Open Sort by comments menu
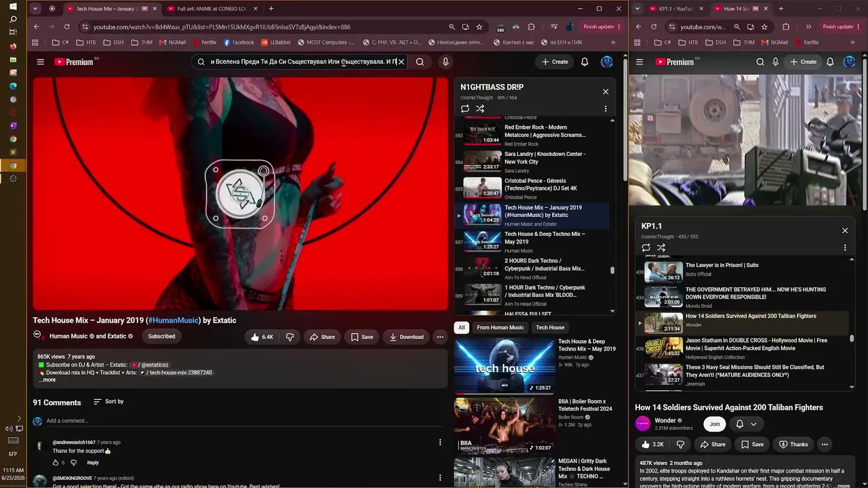Viewport: 868px width, 488px height. 108,402
